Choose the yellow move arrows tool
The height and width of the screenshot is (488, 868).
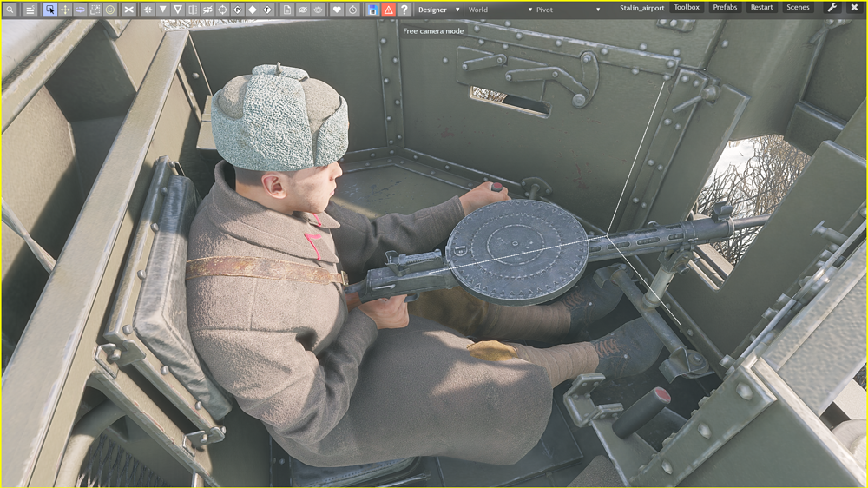click(65, 10)
